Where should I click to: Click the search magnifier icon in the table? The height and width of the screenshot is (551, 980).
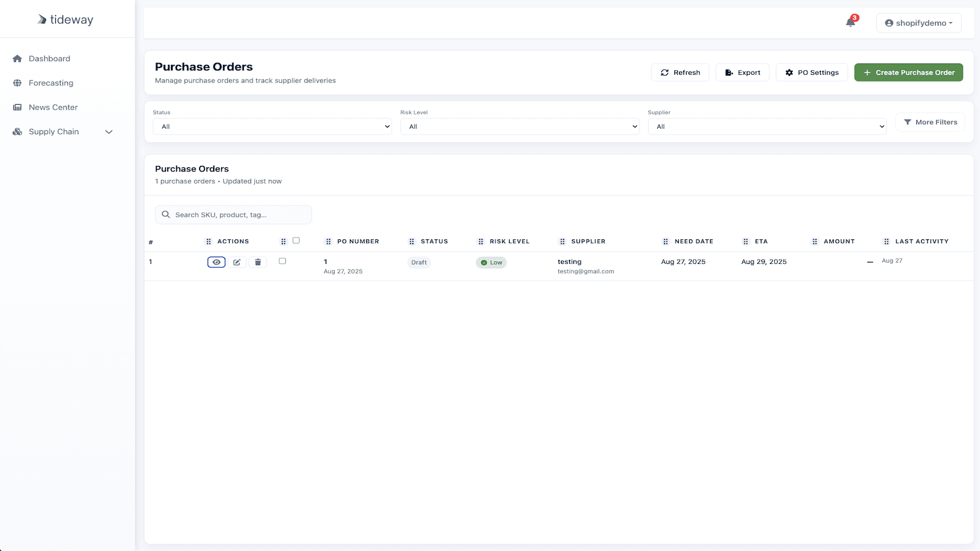(x=165, y=214)
